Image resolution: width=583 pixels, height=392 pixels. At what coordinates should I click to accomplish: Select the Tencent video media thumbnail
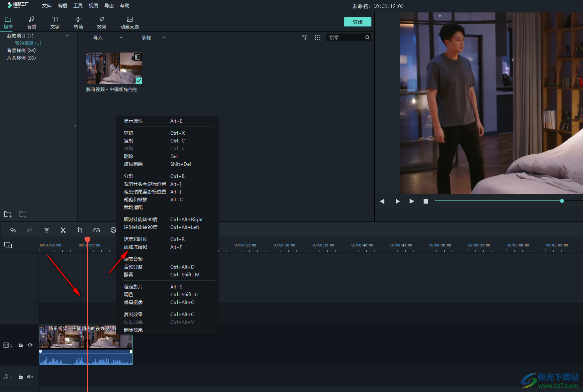tap(114, 68)
